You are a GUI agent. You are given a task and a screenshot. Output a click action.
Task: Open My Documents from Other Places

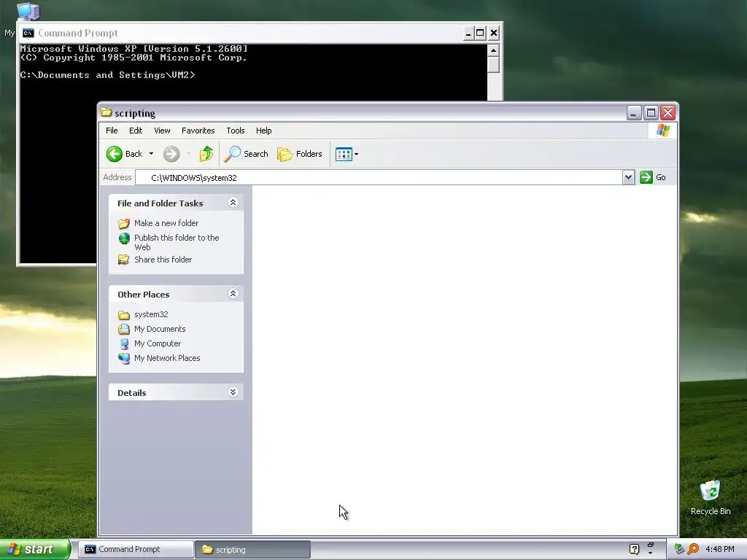(160, 329)
